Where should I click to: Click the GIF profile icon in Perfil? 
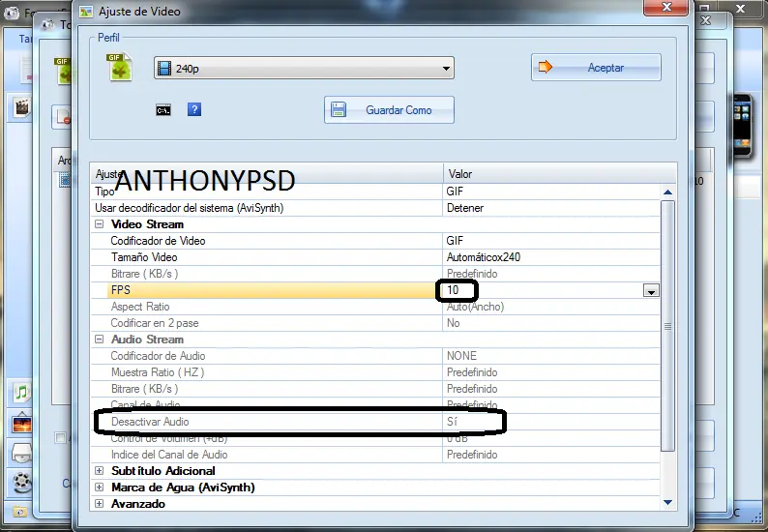pos(120,67)
